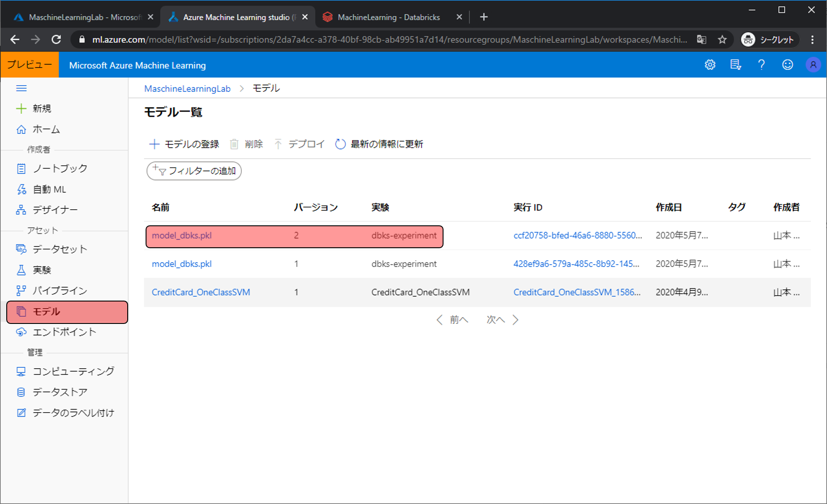Open the settings gear icon in header
827x504 pixels.
(x=710, y=65)
